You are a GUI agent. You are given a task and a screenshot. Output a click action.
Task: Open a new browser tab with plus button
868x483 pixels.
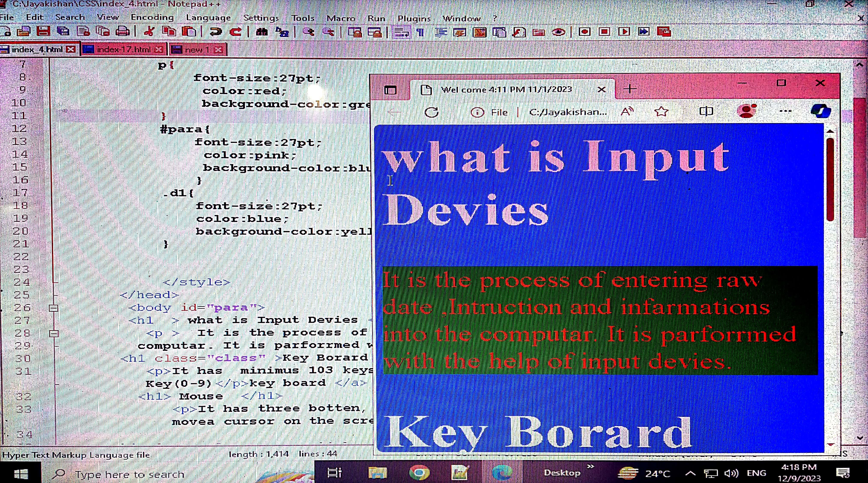coord(630,89)
